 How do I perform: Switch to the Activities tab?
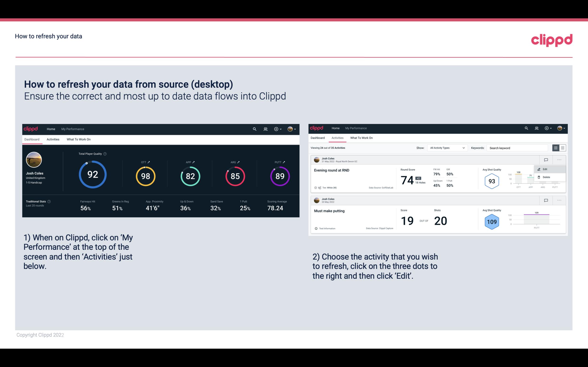[x=53, y=139]
